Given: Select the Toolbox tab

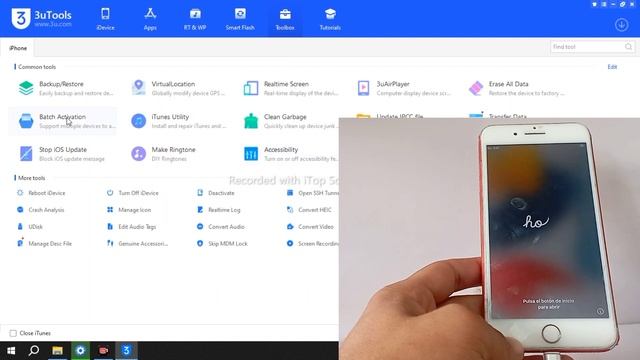Looking at the screenshot, I should (285, 19).
